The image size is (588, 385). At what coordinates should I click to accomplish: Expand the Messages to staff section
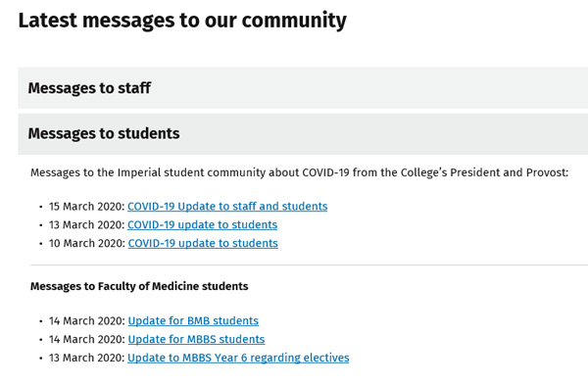click(303, 88)
